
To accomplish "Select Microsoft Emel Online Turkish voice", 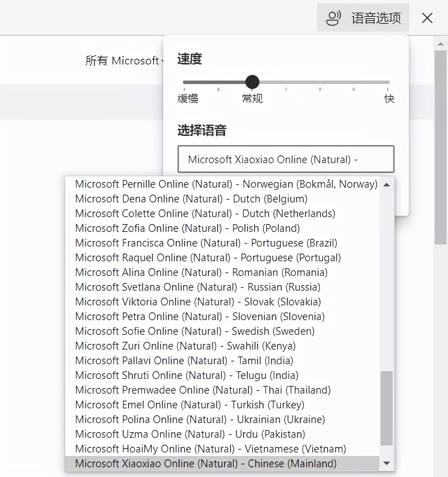I will 190,405.
